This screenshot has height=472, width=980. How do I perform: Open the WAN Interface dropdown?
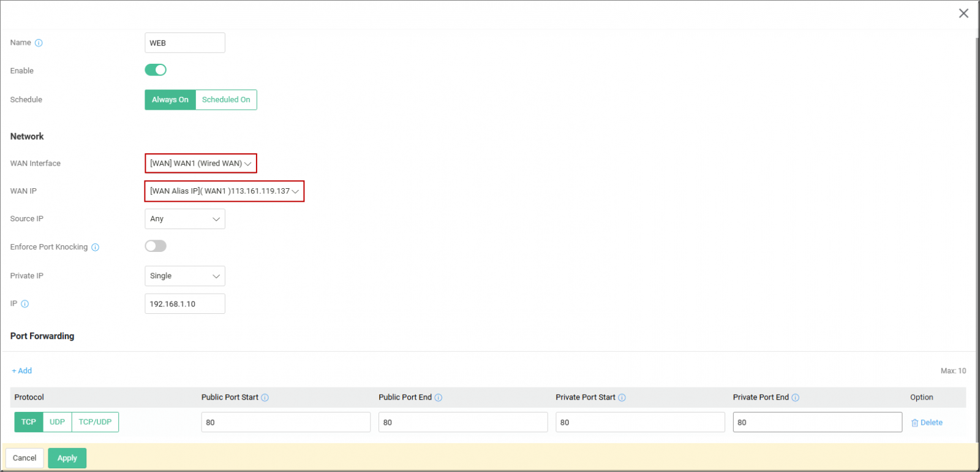pyautogui.click(x=200, y=164)
